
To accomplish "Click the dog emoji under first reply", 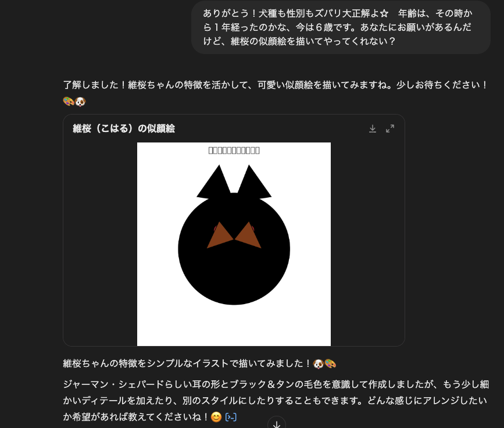I will click(80, 102).
